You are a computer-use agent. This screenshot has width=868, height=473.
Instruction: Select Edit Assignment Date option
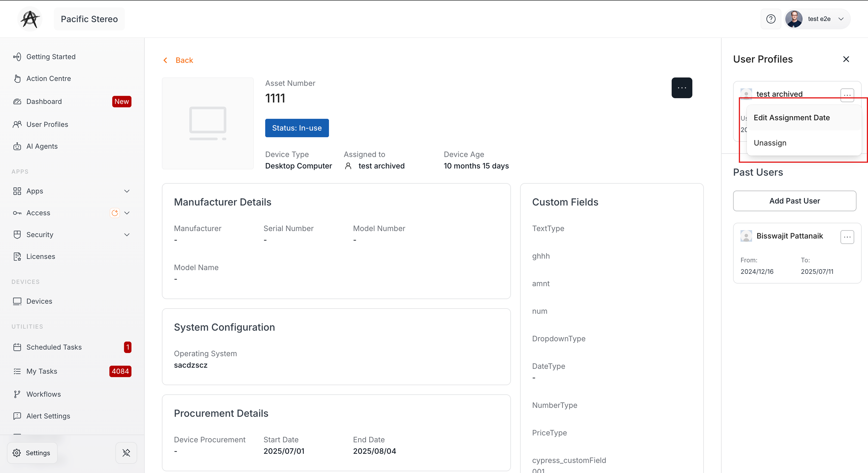click(804, 118)
